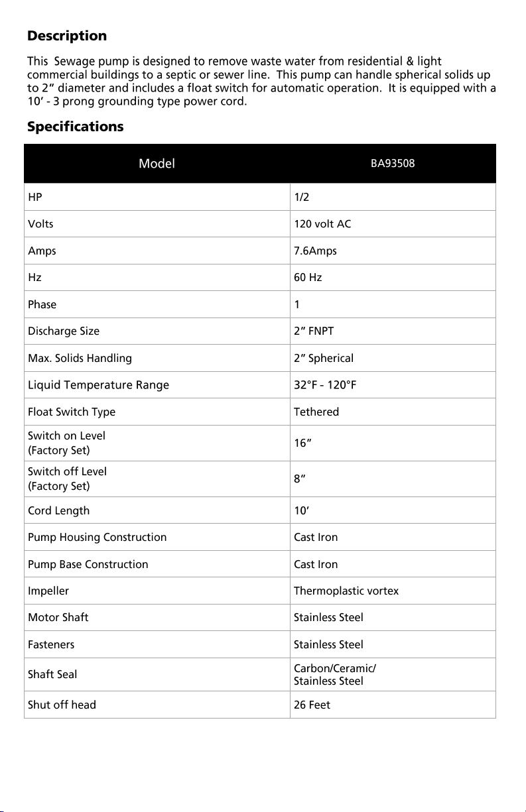Viewport: 526px width, 812px height.
Task: Click the Description heading
Action: tap(67, 36)
